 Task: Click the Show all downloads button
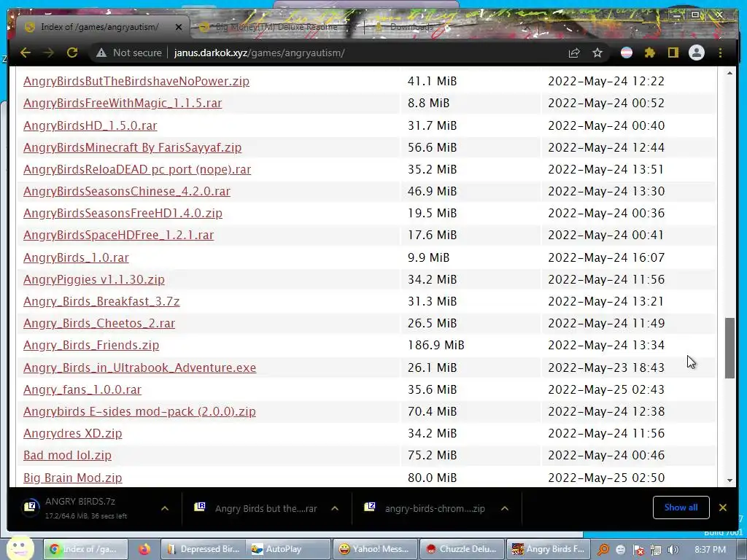point(681,507)
